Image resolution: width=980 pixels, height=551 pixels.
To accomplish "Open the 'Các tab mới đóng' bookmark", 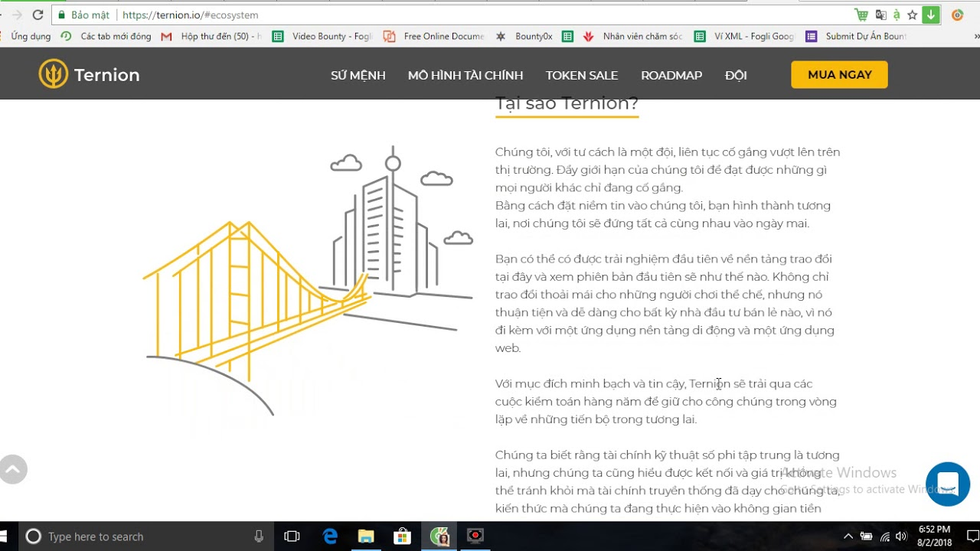I will (x=106, y=36).
